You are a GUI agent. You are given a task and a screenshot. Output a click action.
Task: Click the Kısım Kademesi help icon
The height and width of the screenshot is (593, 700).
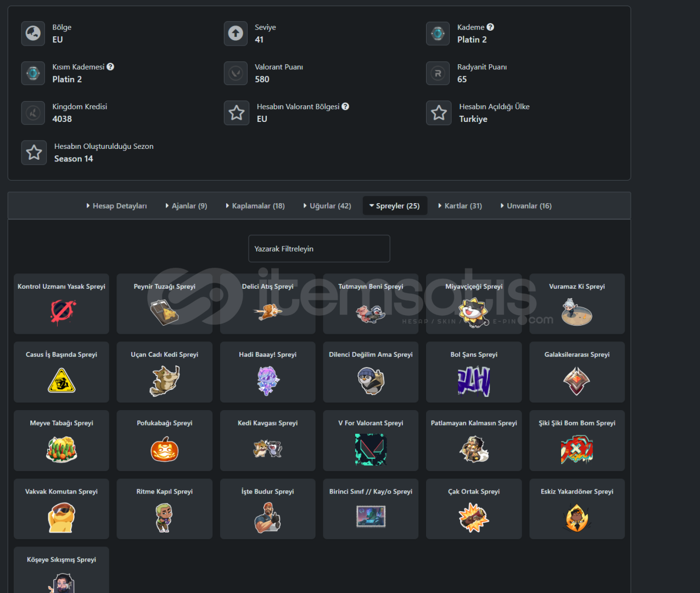coord(110,66)
